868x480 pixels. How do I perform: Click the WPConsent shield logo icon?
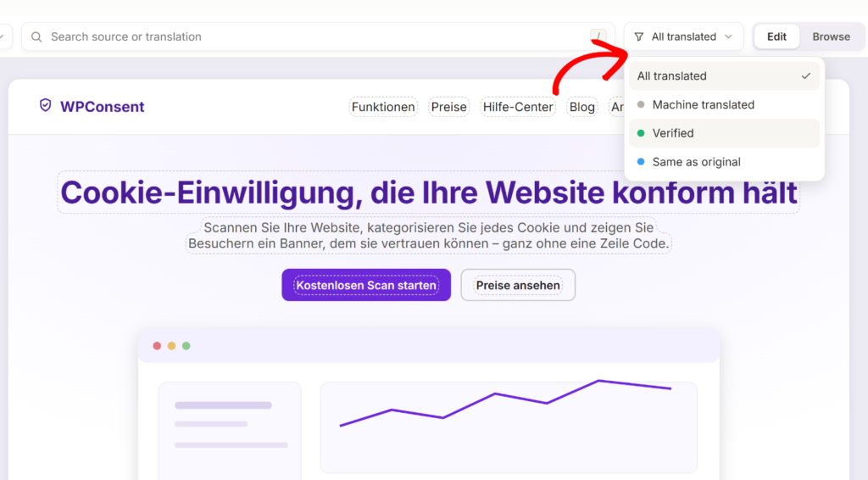[46, 105]
